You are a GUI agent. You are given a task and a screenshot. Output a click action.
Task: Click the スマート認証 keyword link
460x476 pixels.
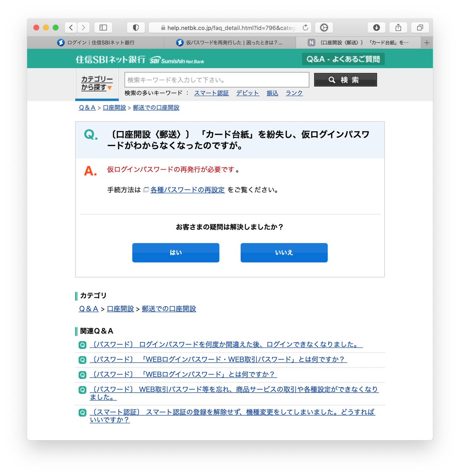click(212, 93)
